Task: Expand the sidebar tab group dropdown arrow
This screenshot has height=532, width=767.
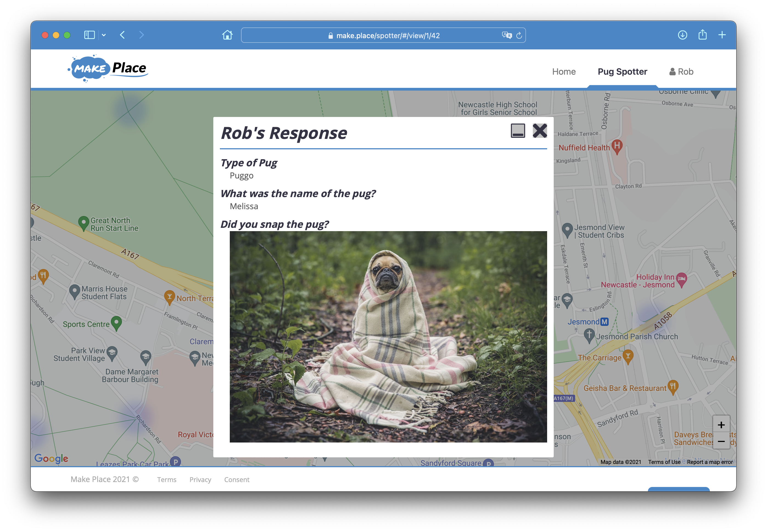Action: (104, 35)
